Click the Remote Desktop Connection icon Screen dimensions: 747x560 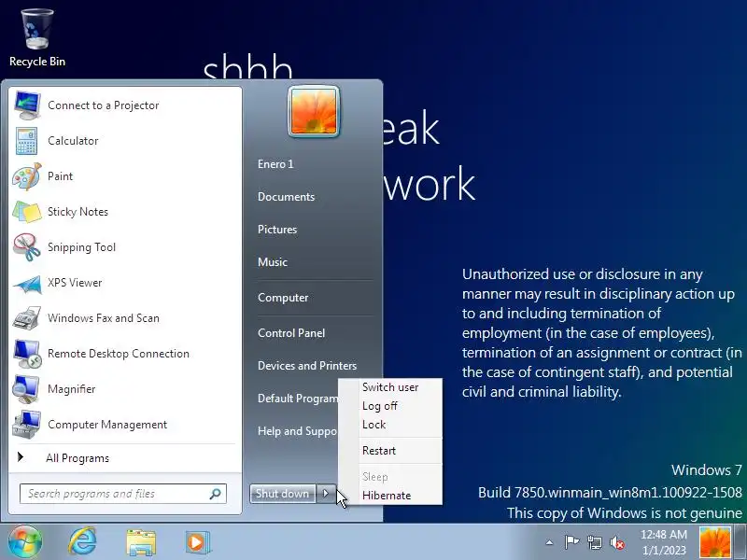coord(27,354)
